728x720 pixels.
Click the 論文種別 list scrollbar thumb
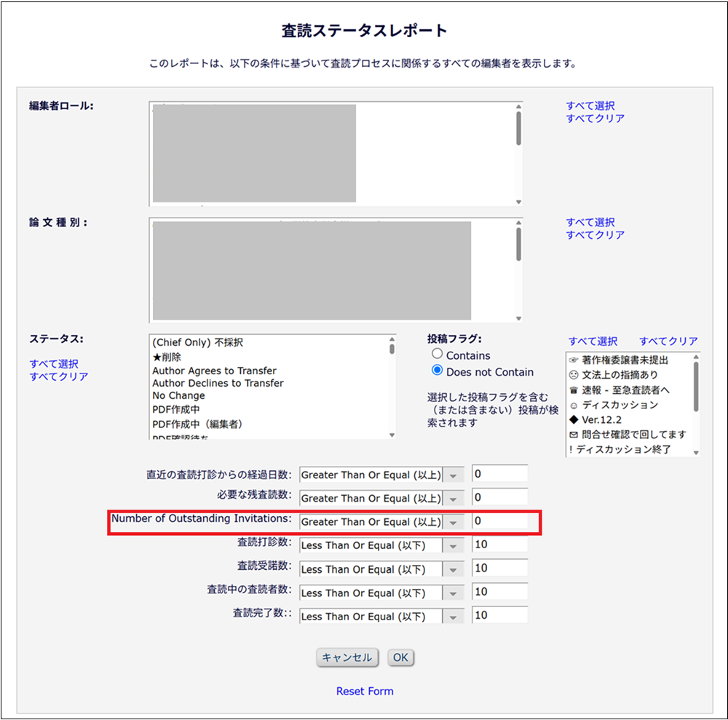click(518, 245)
